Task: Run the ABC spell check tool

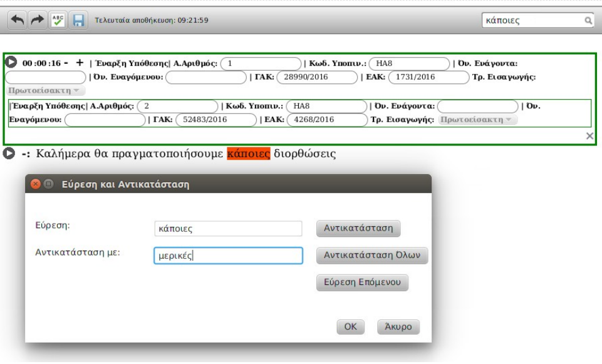Action: click(x=58, y=20)
